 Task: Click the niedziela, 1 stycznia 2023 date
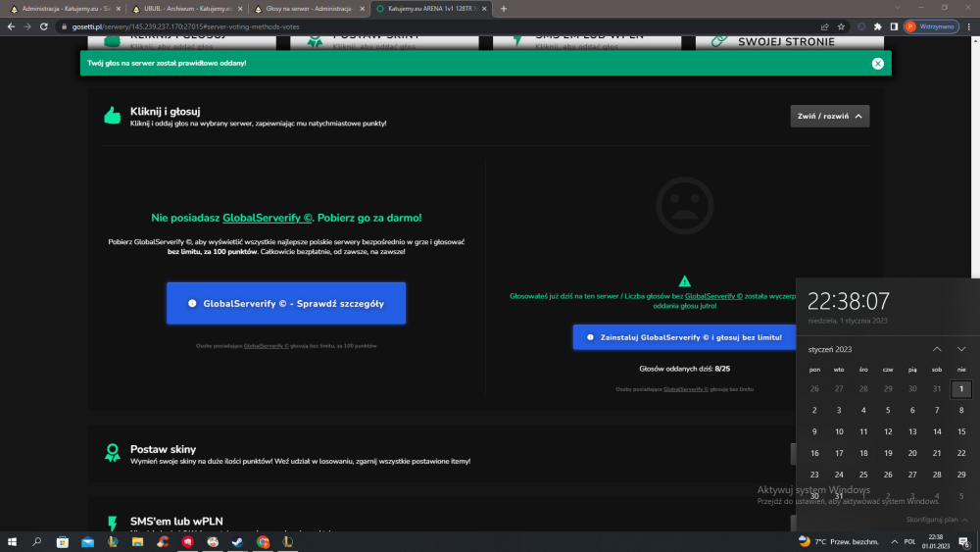(848, 321)
